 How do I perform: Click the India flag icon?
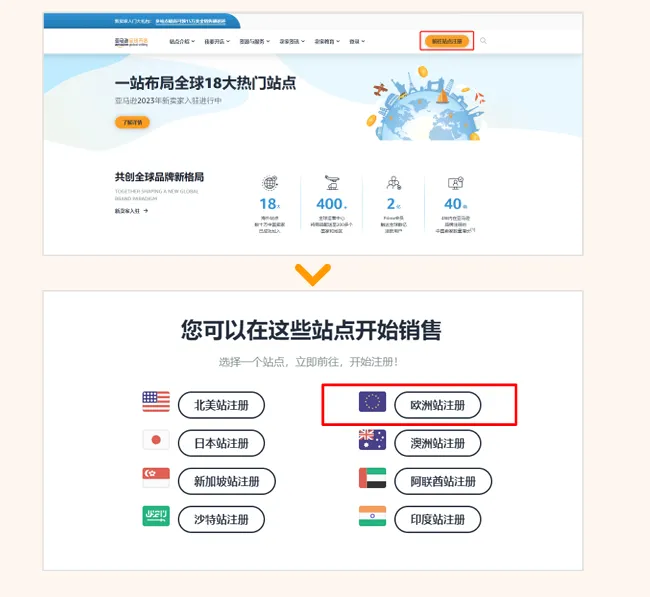click(x=372, y=516)
